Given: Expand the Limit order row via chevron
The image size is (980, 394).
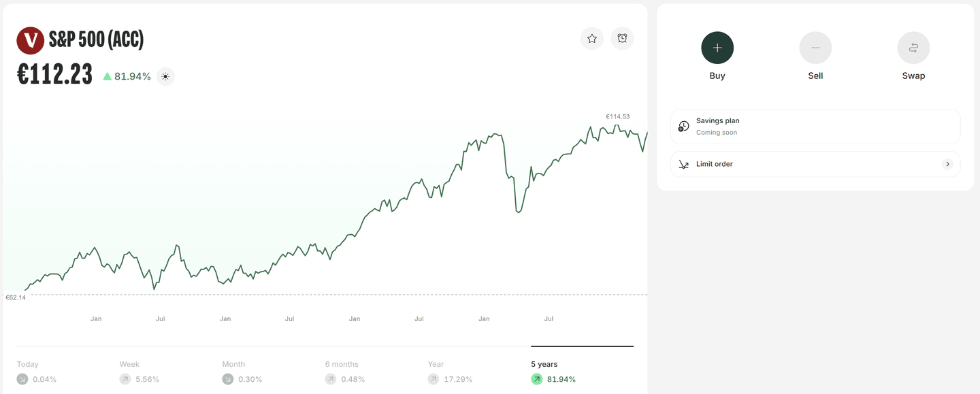Looking at the screenshot, I should [x=947, y=163].
